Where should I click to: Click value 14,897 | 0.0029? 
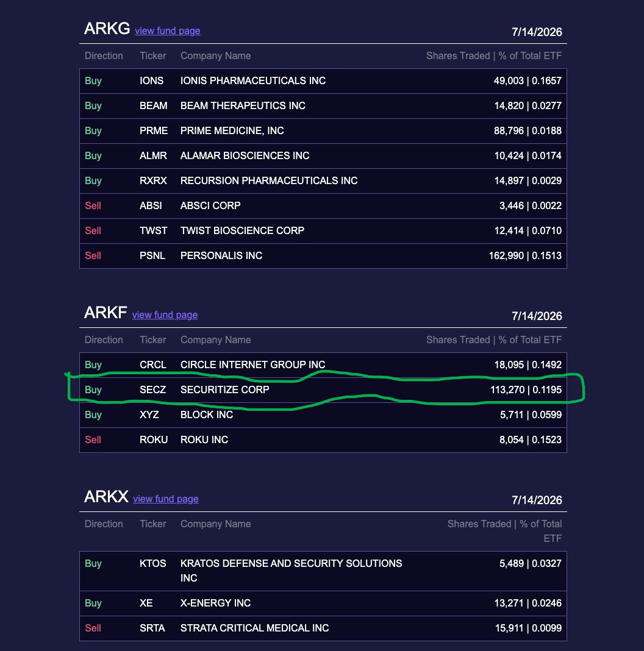[528, 180]
